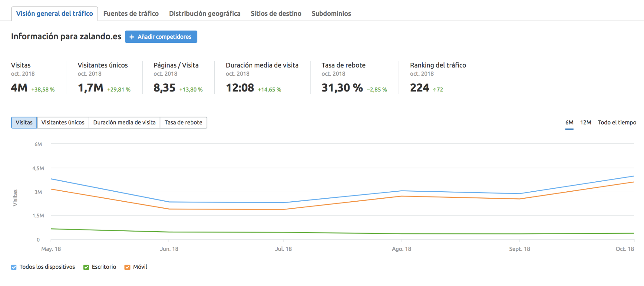Screen dimensions: 644x286
Task: Open the Fuentes de tráfico tab
Action: pos(131,14)
